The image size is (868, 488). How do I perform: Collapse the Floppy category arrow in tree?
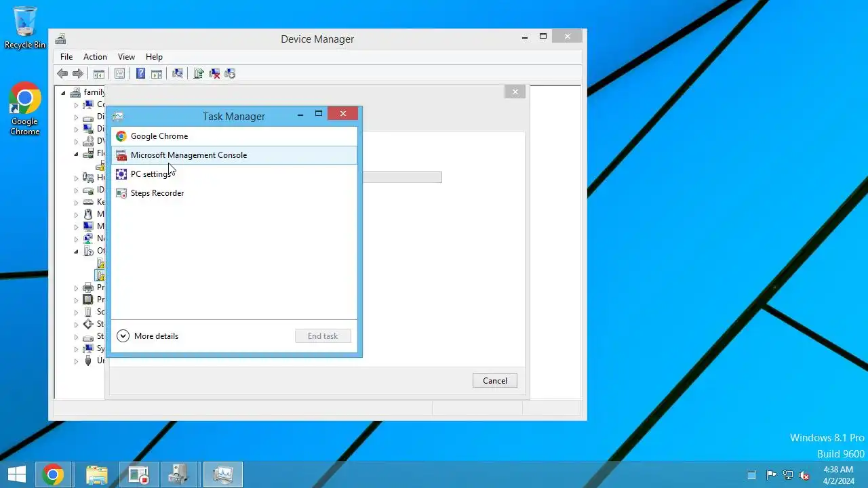coord(76,154)
